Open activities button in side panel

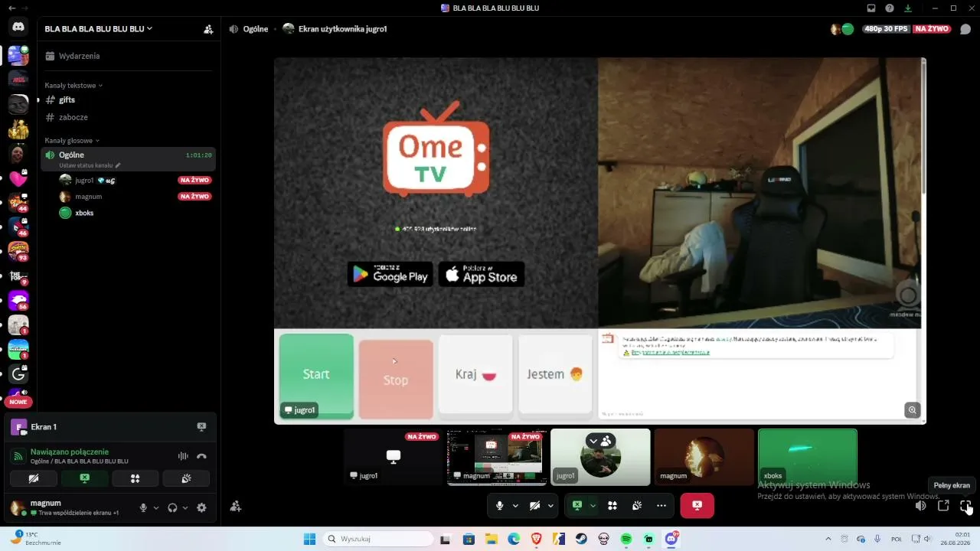(x=136, y=478)
